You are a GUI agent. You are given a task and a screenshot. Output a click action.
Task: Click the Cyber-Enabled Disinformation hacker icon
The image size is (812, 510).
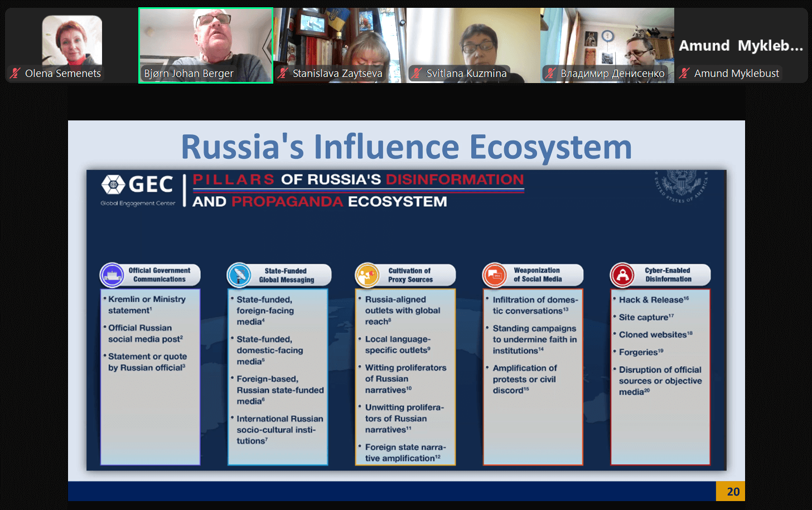(622, 275)
